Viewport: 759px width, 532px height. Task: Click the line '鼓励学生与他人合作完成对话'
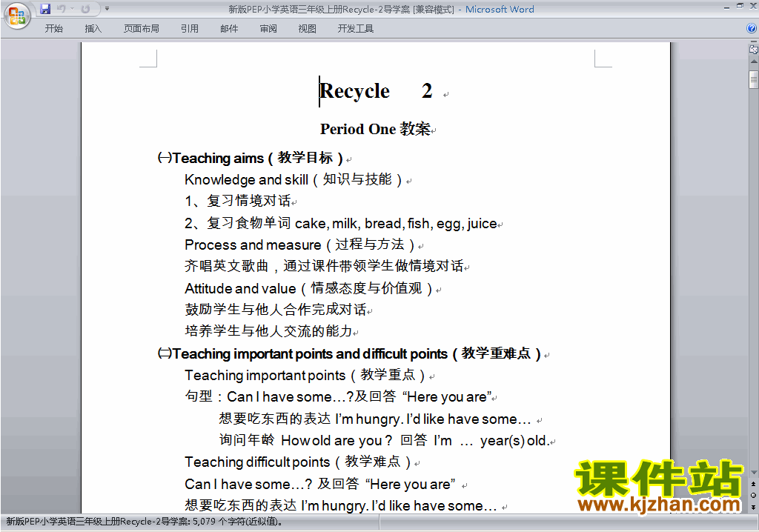coord(276,309)
